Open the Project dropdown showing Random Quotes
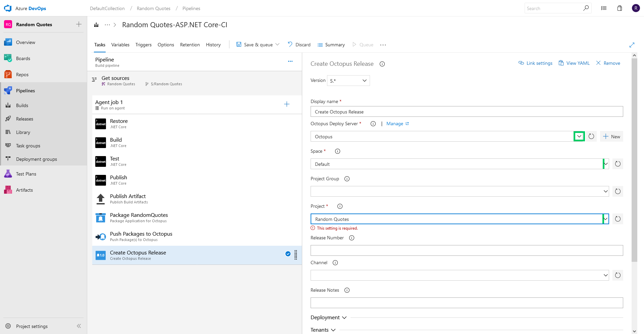The image size is (644, 334). (x=606, y=219)
